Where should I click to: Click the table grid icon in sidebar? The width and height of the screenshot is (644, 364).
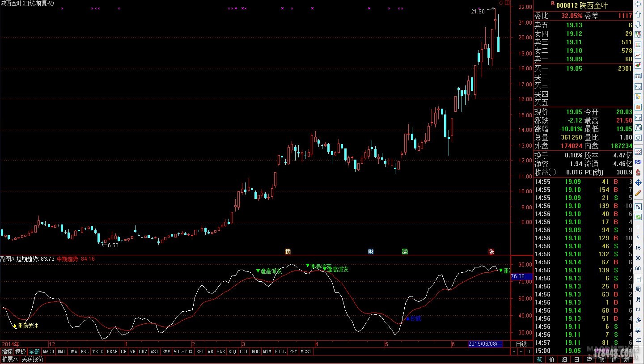click(638, 45)
